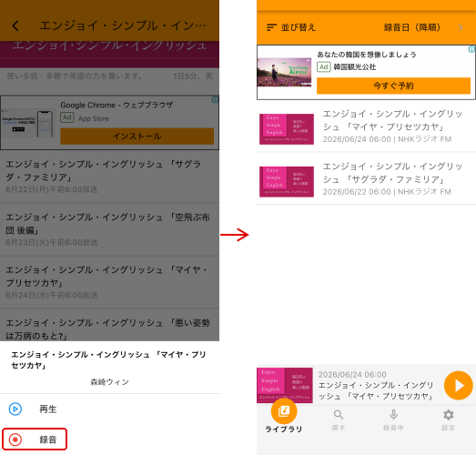
Task: Open the 設定 gear settings tab
Action: (448, 420)
